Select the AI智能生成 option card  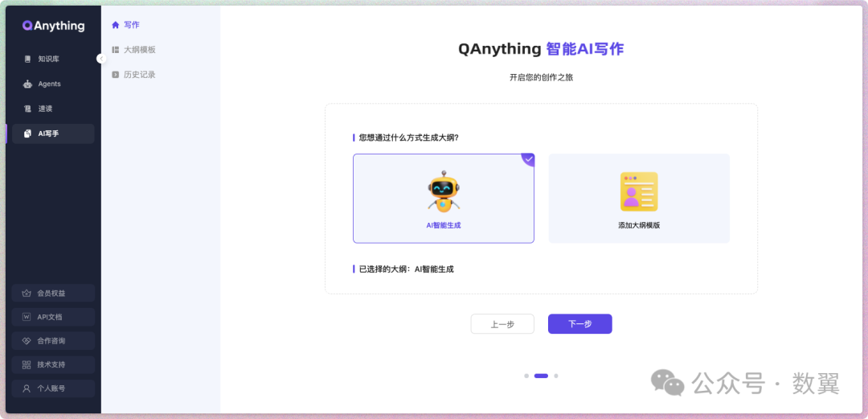(x=444, y=199)
